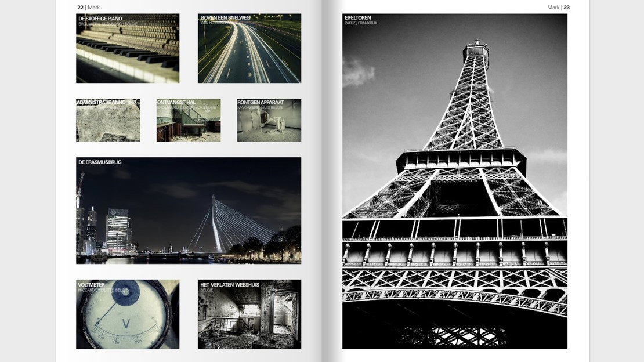
Task: Select the RÖNTGEN APPARAAT caption title
Action: pyautogui.click(x=261, y=103)
